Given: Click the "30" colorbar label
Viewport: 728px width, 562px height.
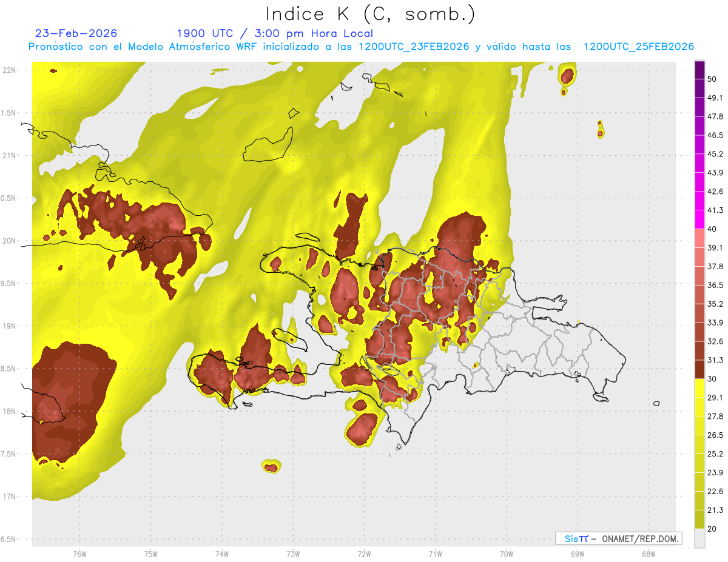Looking at the screenshot, I should pos(712,379).
